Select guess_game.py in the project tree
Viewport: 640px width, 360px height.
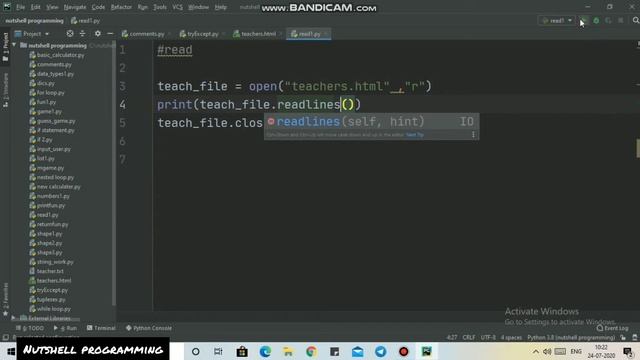coord(52,121)
